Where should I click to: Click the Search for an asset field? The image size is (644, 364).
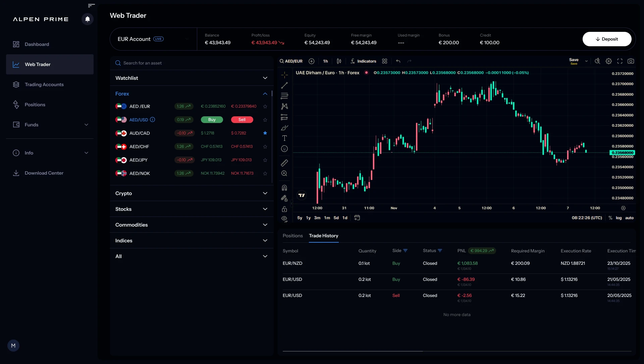[x=192, y=63]
